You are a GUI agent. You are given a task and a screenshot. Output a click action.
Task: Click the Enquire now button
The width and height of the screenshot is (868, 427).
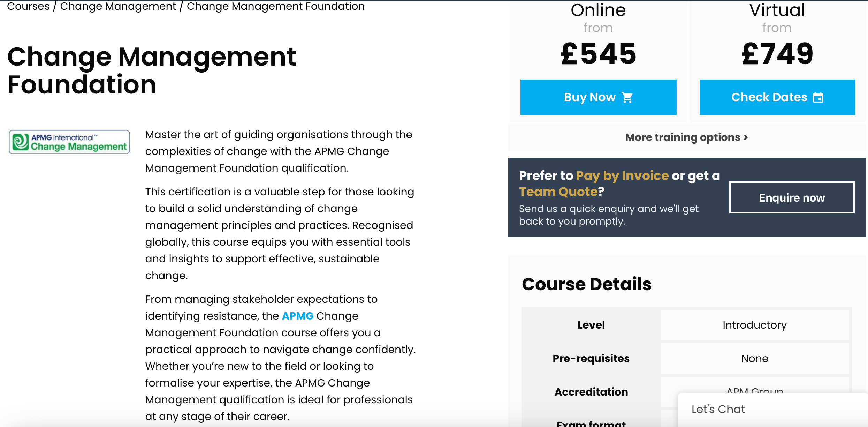792,197
